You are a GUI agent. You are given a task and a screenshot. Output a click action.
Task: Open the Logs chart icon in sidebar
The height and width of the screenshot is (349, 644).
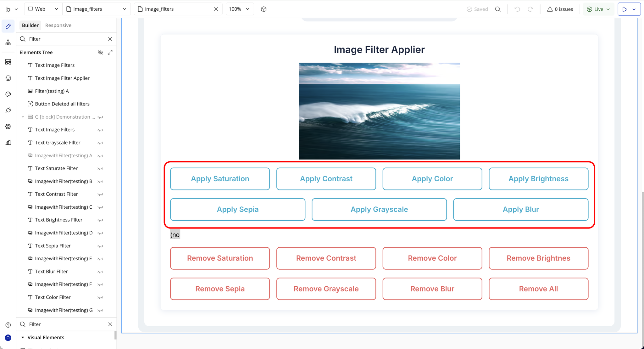[x=8, y=143]
